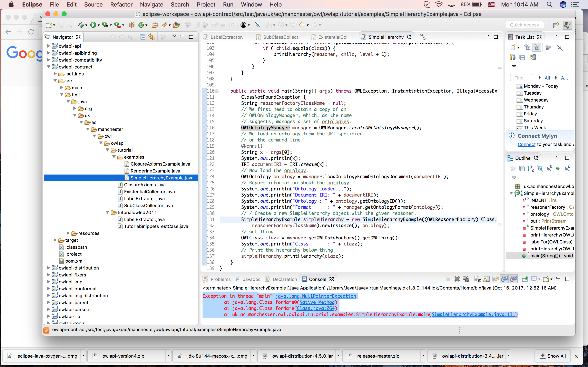Click the Connect link under Connect Mylyn
The height and width of the screenshot is (367, 588).
click(x=526, y=144)
